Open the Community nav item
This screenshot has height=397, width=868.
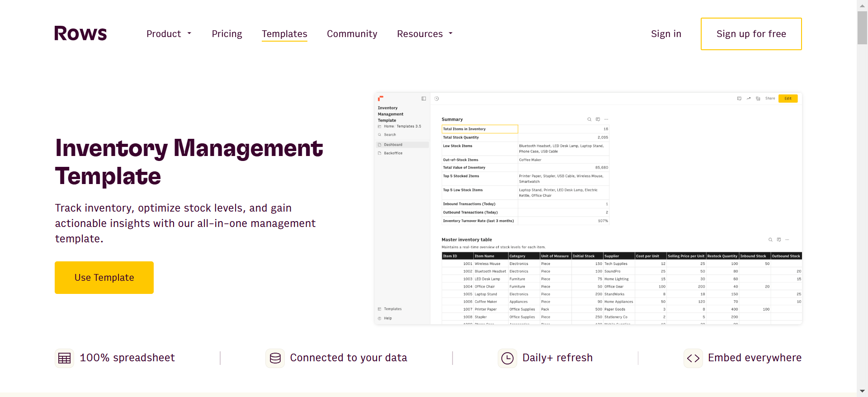pyautogui.click(x=352, y=34)
